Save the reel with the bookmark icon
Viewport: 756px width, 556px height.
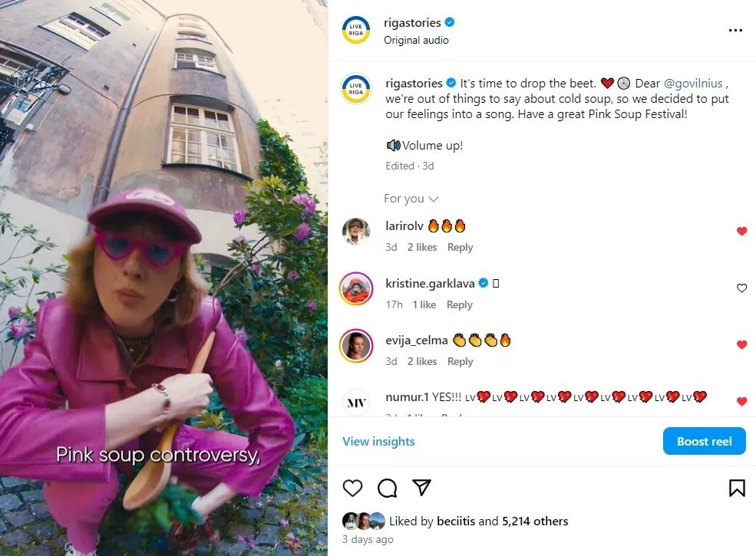coord(737,488)
